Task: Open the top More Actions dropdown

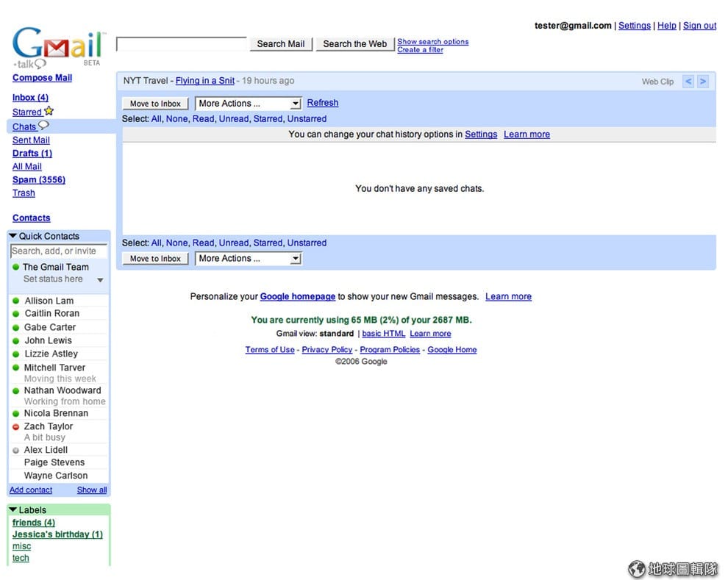Action: [x=249, y=104]
